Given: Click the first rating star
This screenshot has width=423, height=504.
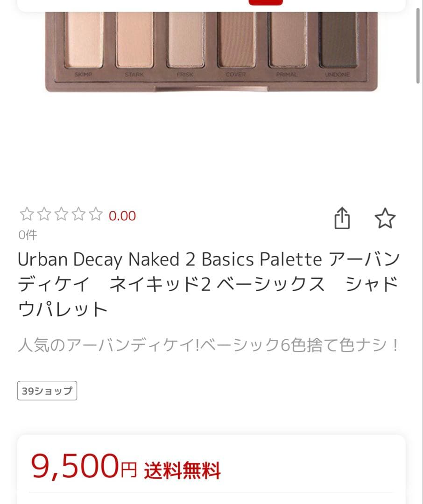Looking at the screenshot, I should [x=27, y=215].
